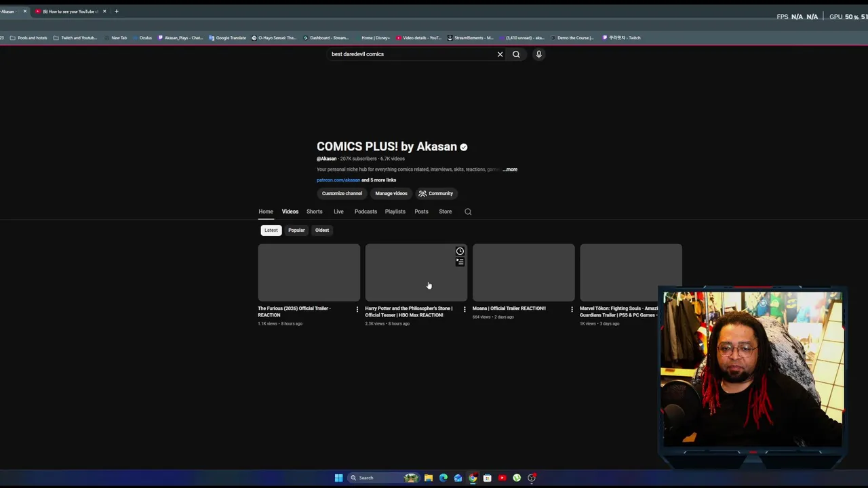Viewport: 868px width, 488px height.
Task: Expand channel description with '...more'
Action: tap(510, 169)
